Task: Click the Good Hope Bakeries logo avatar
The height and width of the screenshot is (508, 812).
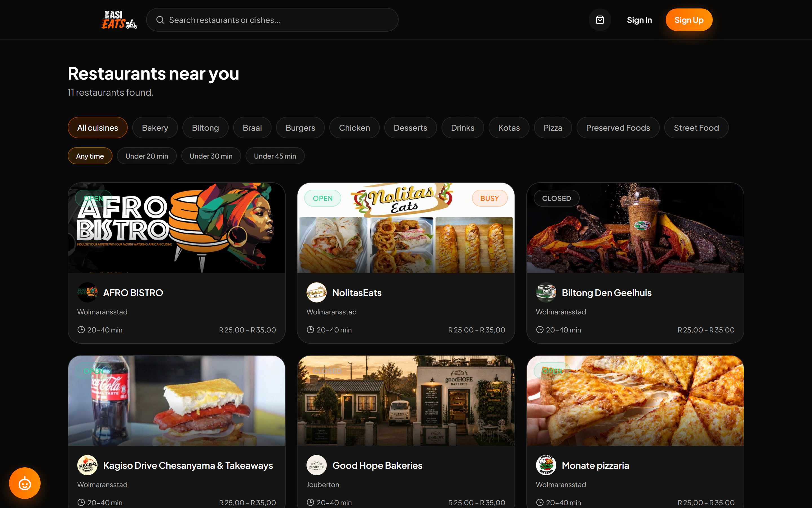Action: (316, 465)
